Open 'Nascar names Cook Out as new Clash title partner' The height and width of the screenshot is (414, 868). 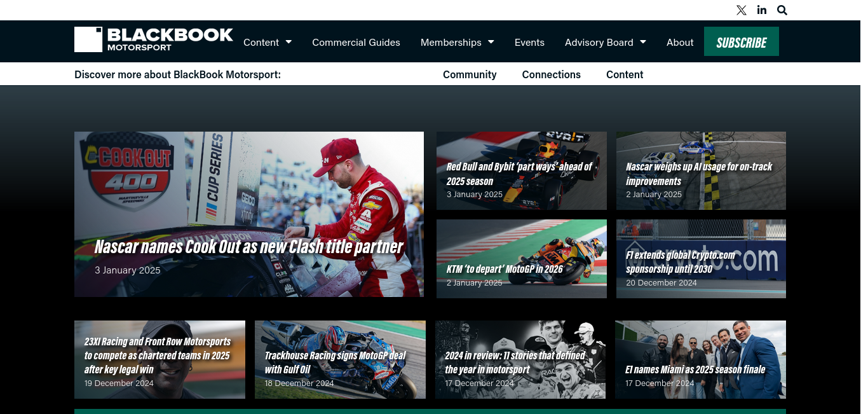pyautogui.click(x=249, y=247)
